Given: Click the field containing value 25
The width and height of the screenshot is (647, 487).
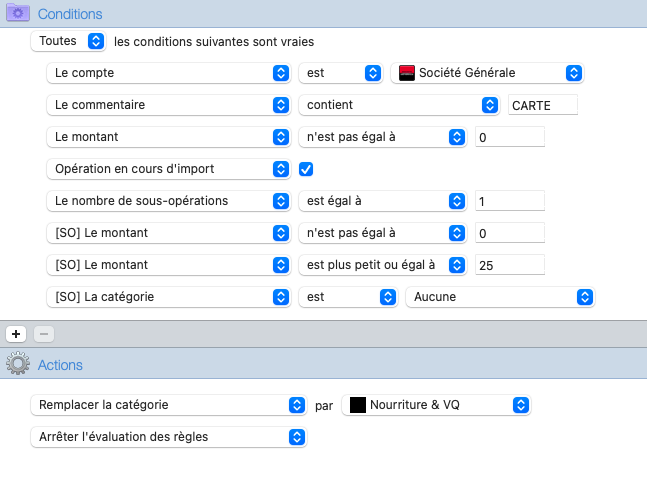Looking at the screenshot, I should click(x=510, y=265).
